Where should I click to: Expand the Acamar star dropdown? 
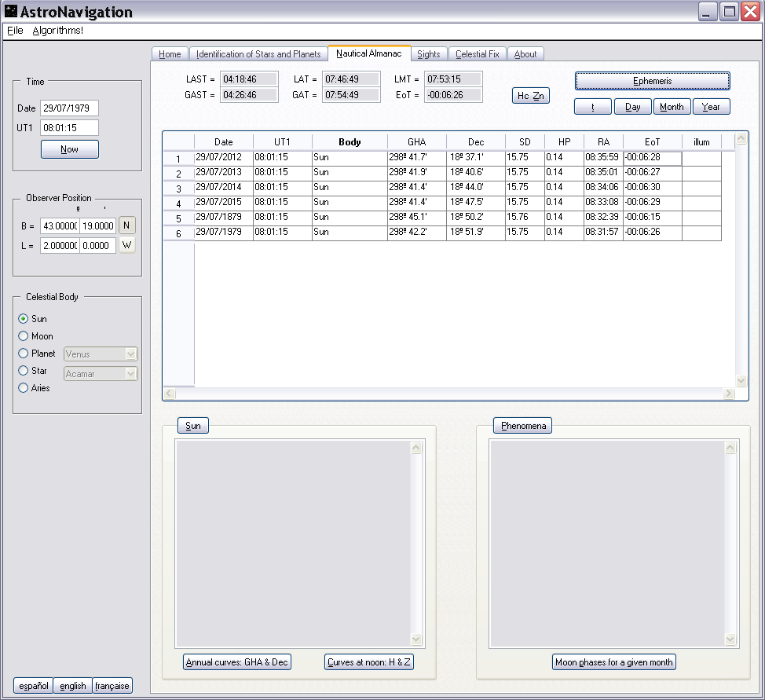(x=101, y=374)
